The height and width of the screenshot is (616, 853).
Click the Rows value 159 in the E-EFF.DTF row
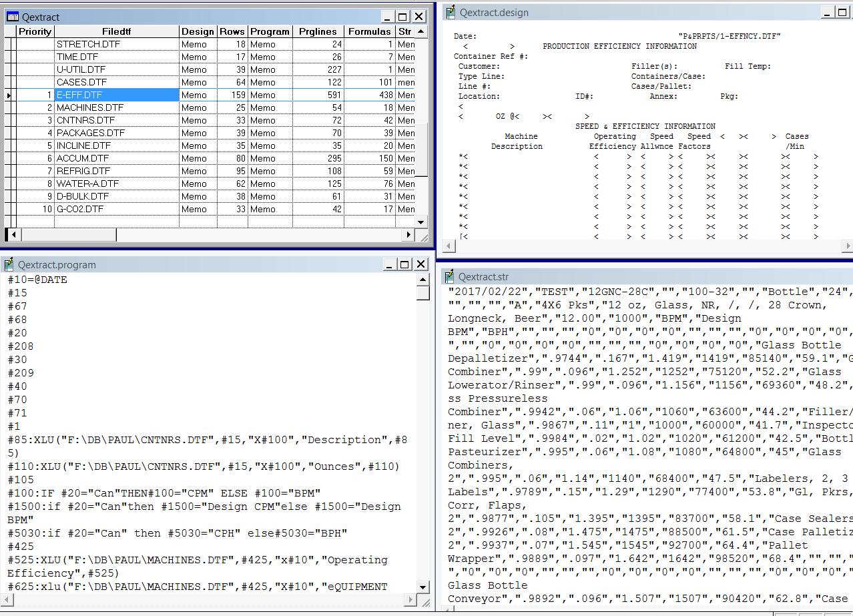(232, 95)
